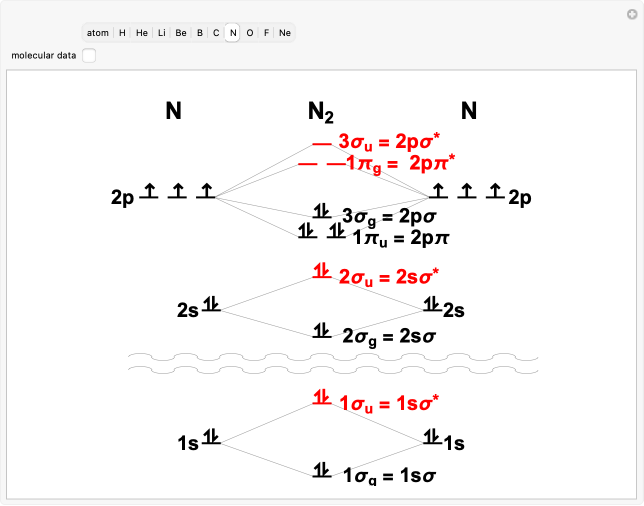The width and height of the screenshot is (644, 506).
Task: Choose Be in the atom selector
Action: [x=181, y=33]
